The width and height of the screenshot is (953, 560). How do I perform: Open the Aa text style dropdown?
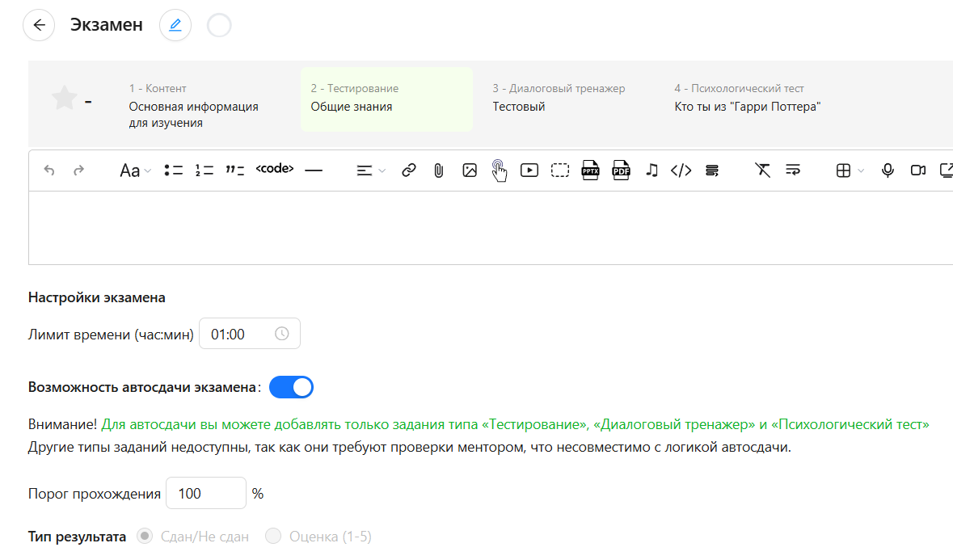coord(135,171)
